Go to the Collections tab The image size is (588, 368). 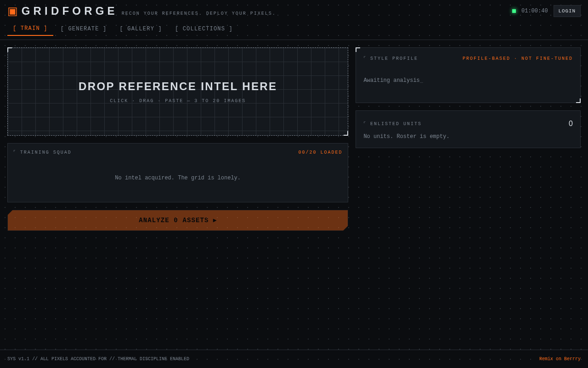(204, 29)
